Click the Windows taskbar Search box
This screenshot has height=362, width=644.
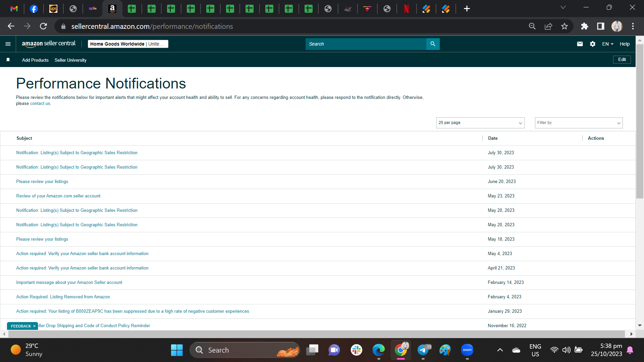click(245, 350)
